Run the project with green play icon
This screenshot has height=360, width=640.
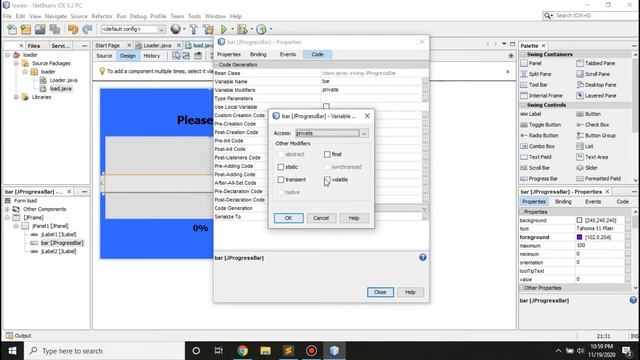click(x=224, y=29)
